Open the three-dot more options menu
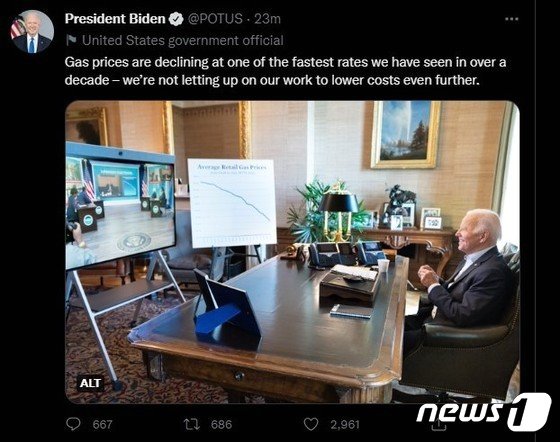This screenshot has height=442, width=560. (511, 19)
